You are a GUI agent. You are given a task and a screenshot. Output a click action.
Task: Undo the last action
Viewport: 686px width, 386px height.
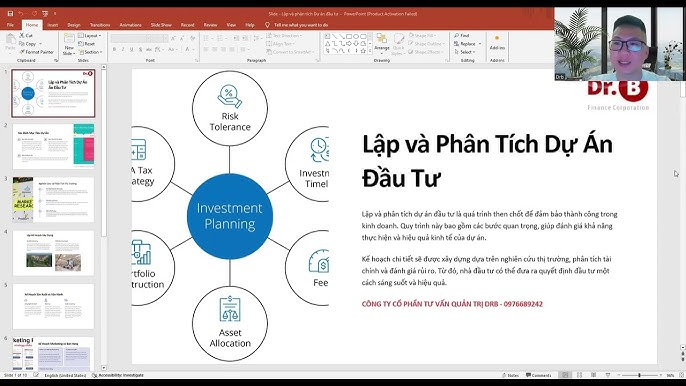pyautogui.click(x=21, y=14)
